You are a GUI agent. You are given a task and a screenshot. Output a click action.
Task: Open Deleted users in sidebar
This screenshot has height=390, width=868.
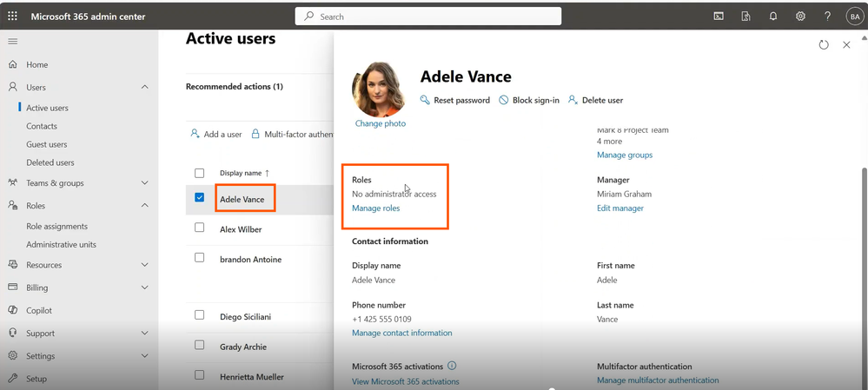(50, 162)
